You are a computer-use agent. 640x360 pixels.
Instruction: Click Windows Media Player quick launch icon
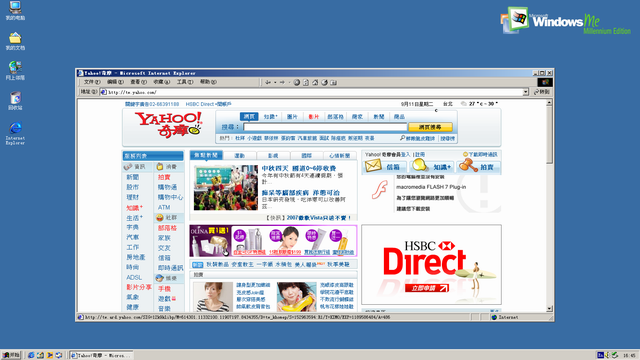point(50,355)
